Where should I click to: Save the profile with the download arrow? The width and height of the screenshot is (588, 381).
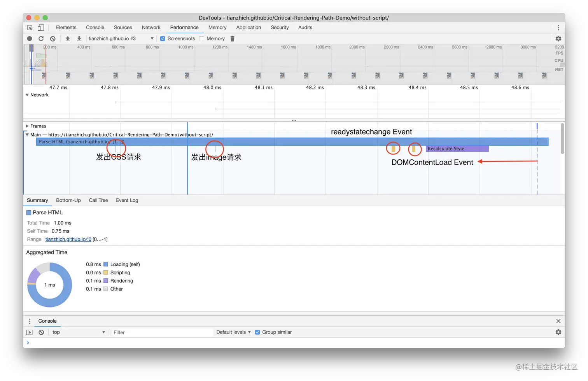coord(79,38)
